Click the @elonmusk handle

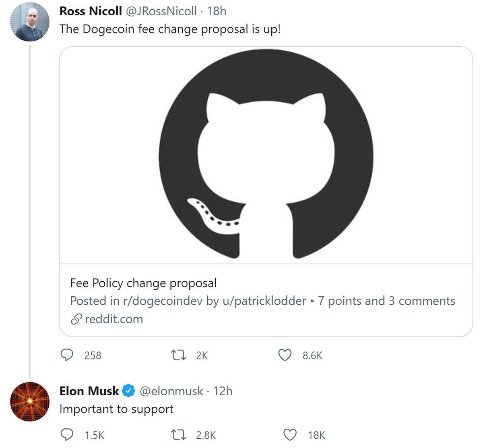coord(171,390)
